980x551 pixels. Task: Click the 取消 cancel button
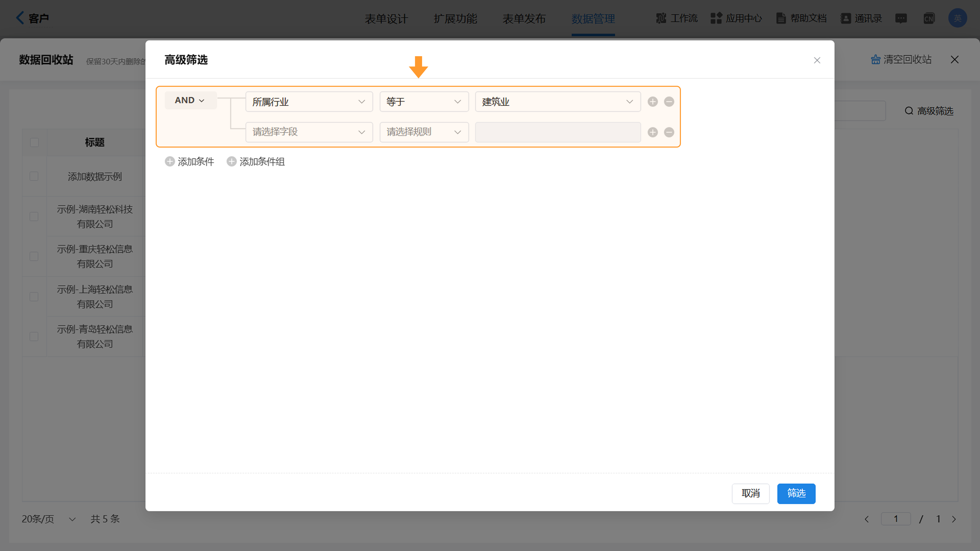(750, 494)
